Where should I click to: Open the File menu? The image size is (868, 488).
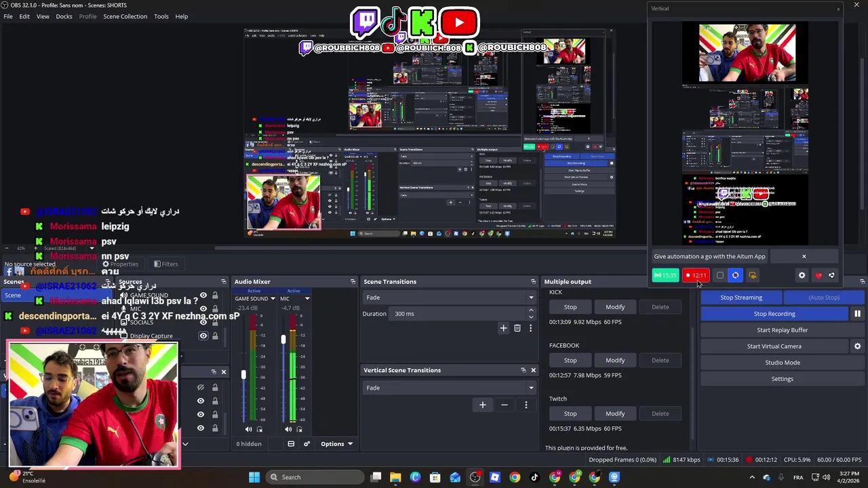pos(8,16)
